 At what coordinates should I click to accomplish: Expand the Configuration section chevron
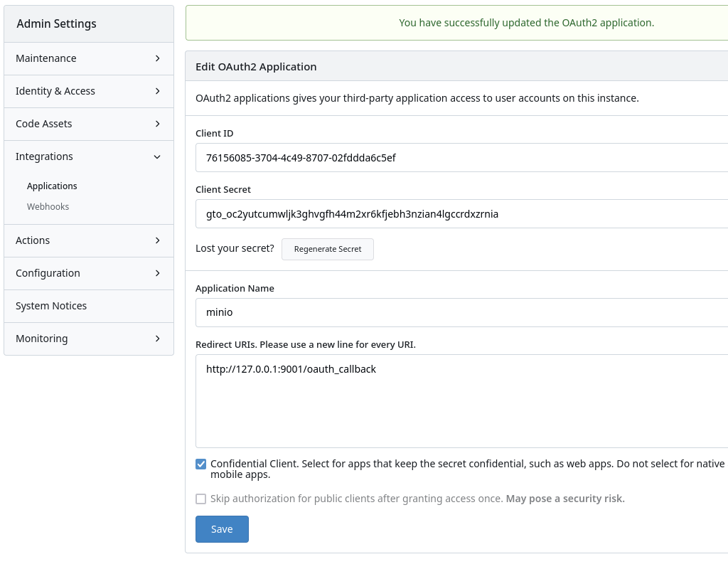coord(157,273)
